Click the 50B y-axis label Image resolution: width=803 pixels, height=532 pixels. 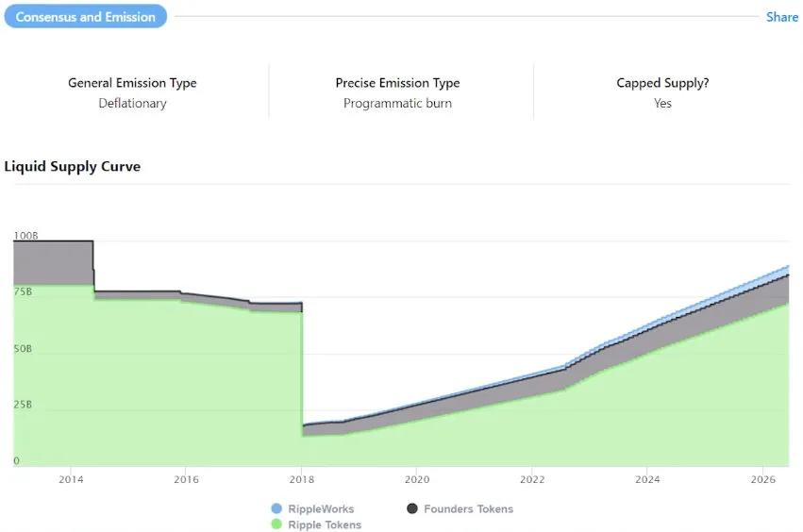[x=23, y=349]
